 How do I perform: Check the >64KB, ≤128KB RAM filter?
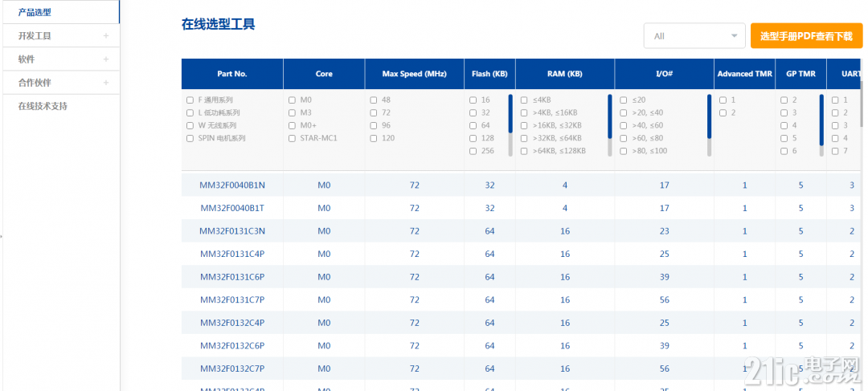tap(524, 151)
